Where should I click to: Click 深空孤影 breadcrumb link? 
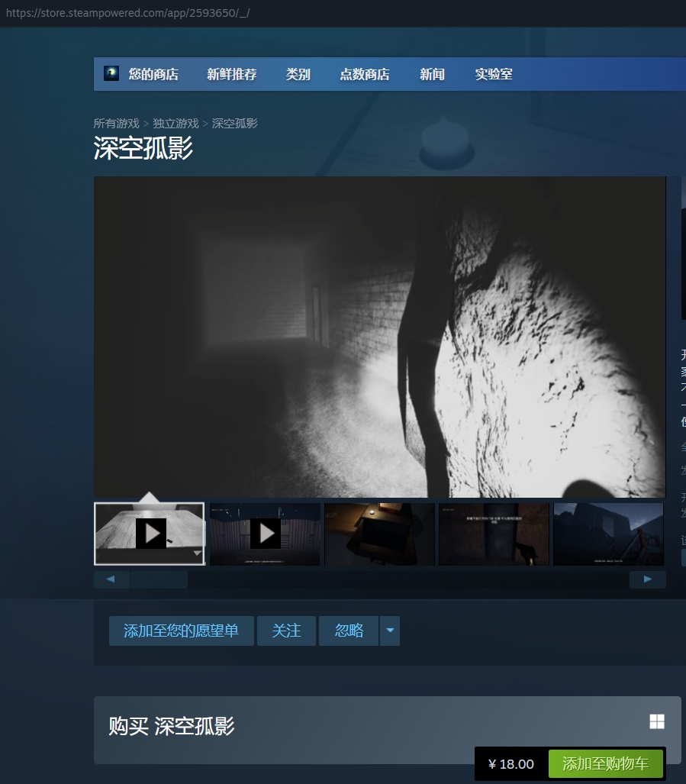pyautogui.click(x=235, y=123)
